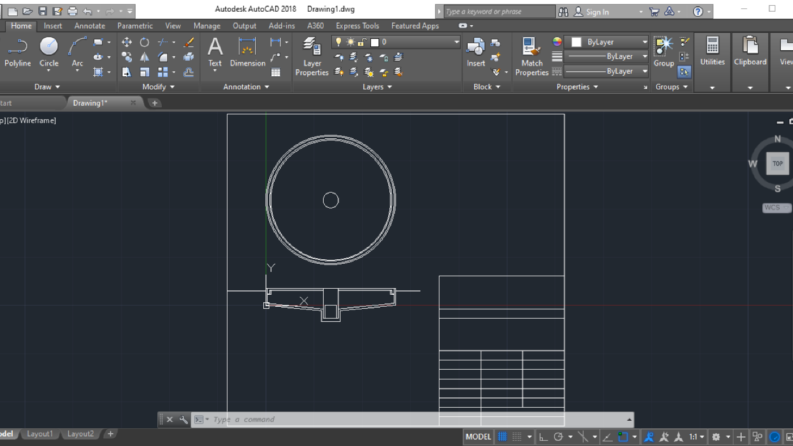Select the Scale tool
This screenshot has width=793, height=446.
tap(145, 72)
